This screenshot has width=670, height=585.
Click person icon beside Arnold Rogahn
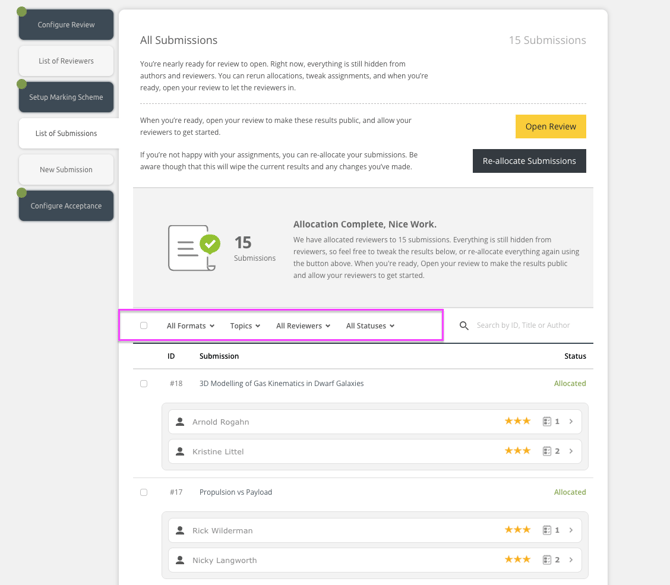180,422
